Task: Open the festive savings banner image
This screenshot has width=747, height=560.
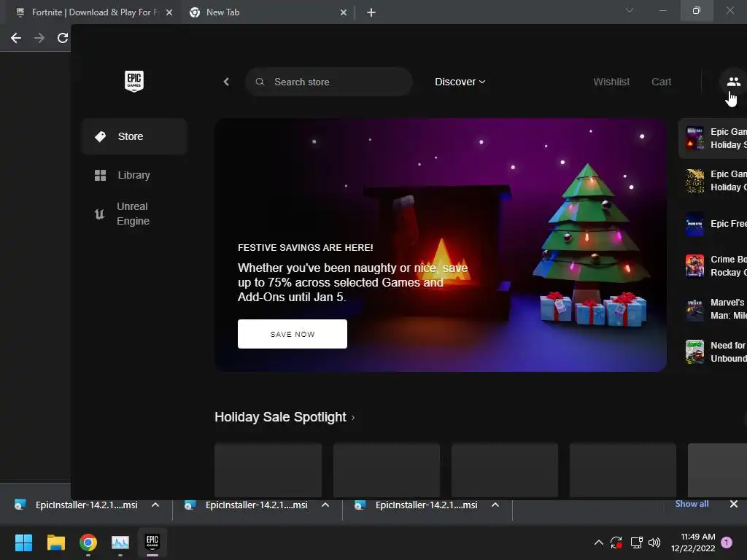Action: click(x=440, y=245)
